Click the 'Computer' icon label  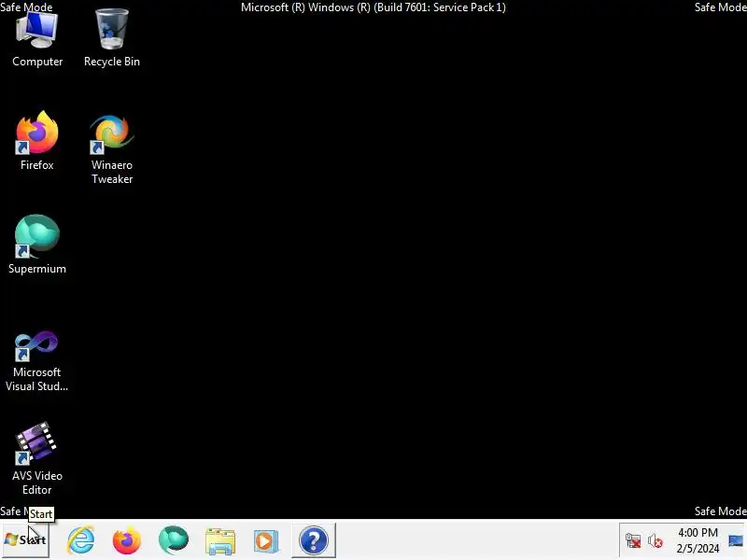(37, 62)
